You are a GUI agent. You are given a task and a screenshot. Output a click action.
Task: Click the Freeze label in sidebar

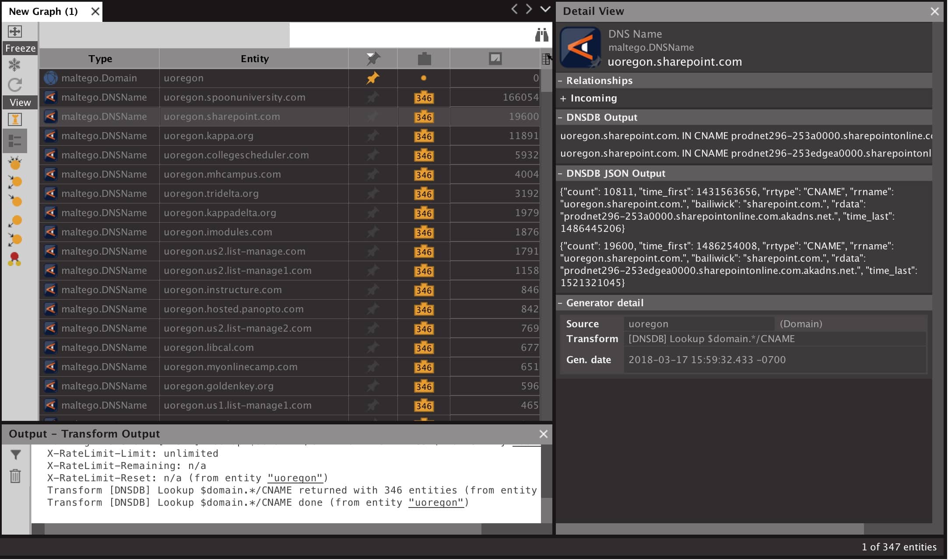click(20, 48)
